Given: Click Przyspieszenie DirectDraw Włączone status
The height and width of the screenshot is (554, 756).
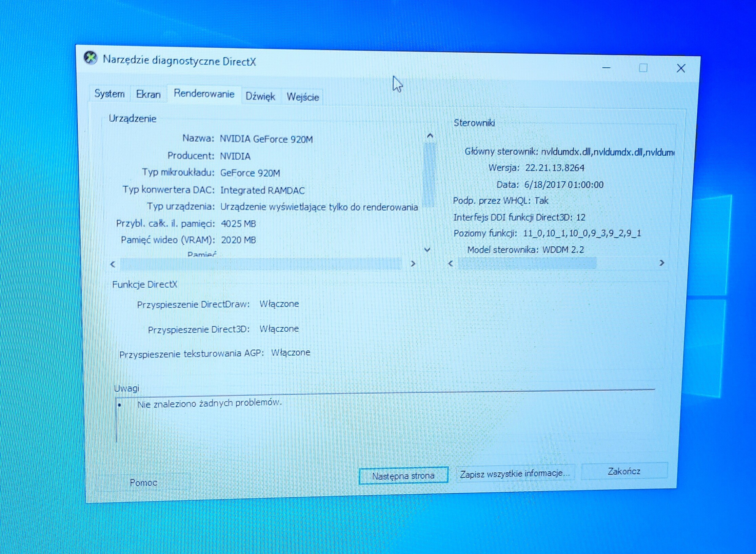Looking at the screenshot, I should (x=279, y=304).
